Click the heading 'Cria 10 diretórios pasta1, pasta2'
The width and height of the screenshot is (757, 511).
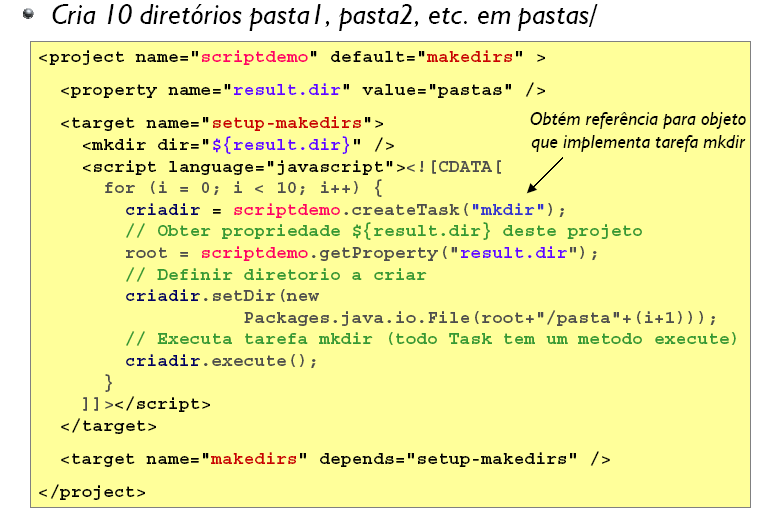232,15
